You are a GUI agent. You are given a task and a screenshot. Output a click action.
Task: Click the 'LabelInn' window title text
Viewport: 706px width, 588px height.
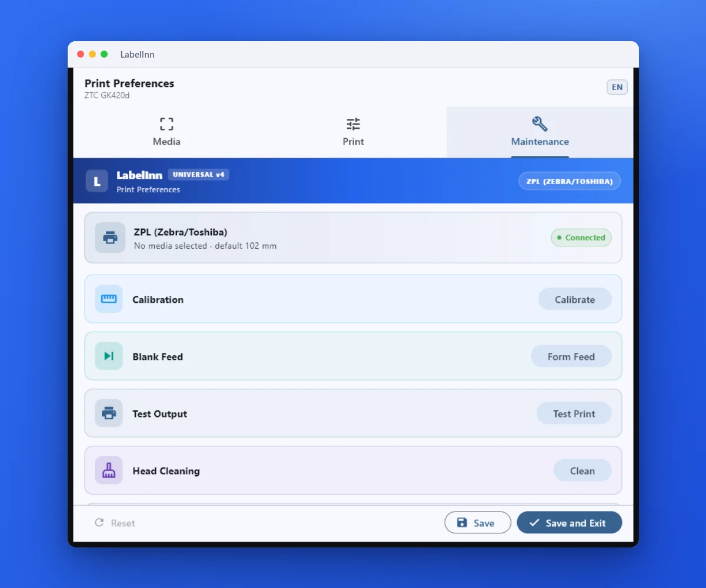pos(138,55)
